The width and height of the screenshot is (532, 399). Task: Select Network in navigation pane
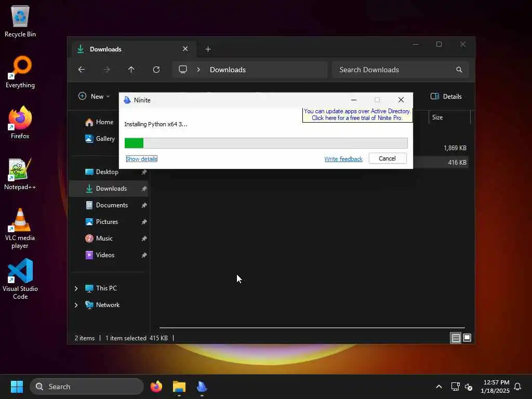tap(102, 305)
